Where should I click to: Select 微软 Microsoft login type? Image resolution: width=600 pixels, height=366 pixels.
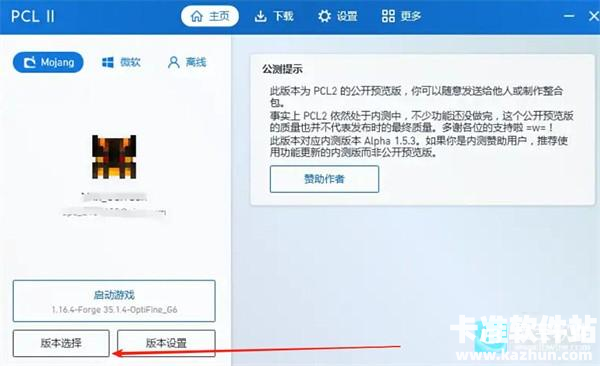(121, 62)
